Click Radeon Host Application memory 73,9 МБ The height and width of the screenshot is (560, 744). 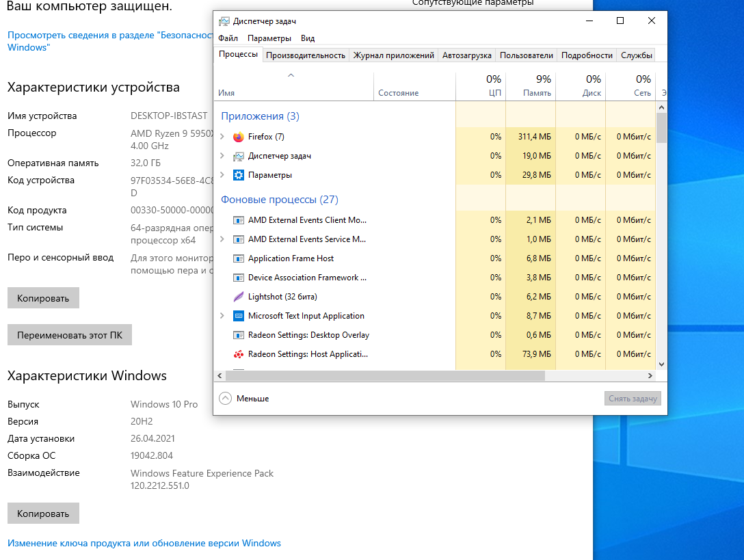(x=537, y=354)
